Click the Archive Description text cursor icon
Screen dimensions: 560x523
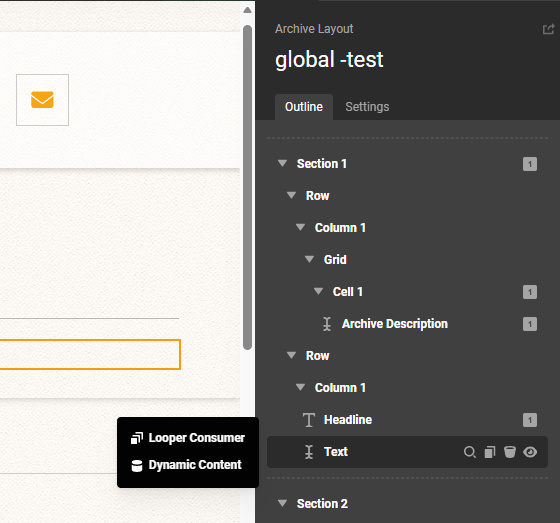(327, 324)
